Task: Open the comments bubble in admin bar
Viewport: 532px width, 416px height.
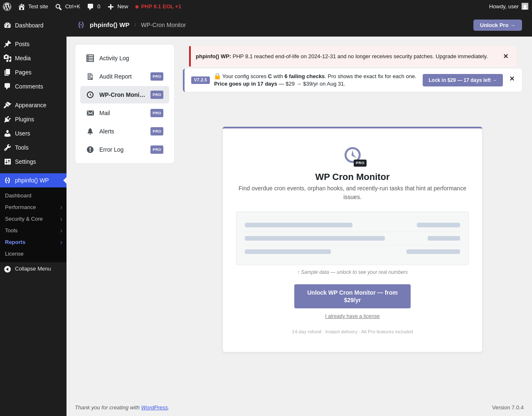Action: tap(90, 7)
